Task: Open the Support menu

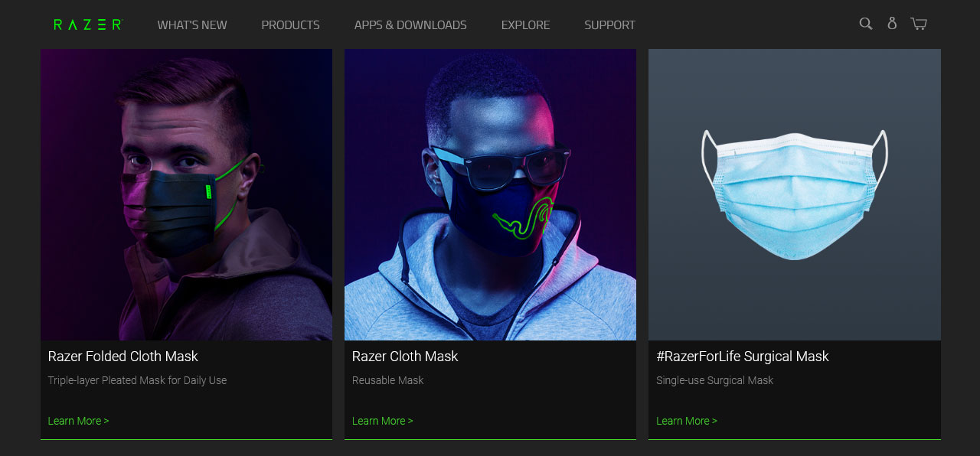Action: coord(609,24)
